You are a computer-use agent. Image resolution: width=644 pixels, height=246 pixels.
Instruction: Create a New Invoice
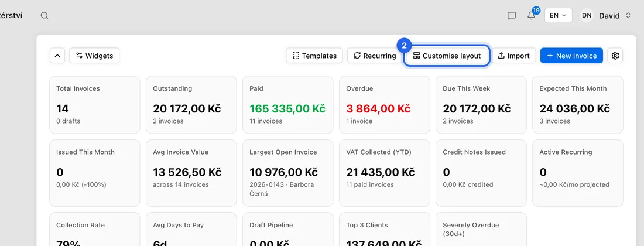click(x=571, y=56)
